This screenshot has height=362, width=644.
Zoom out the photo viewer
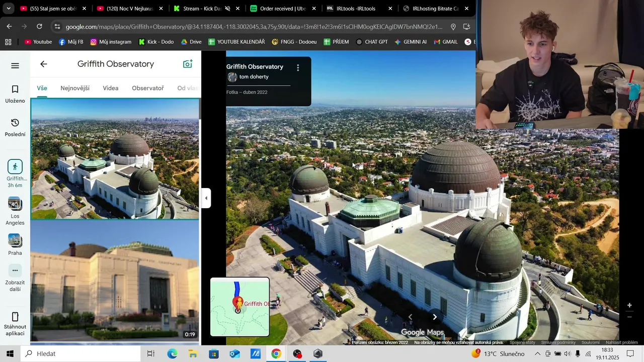[629, 317]
